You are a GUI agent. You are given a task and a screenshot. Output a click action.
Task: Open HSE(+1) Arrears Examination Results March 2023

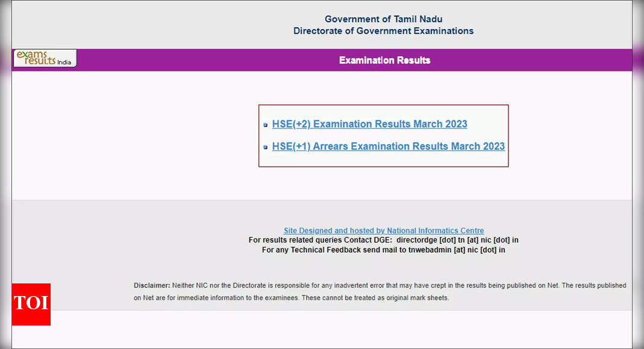pyautogui.click(x=388, y=146)
